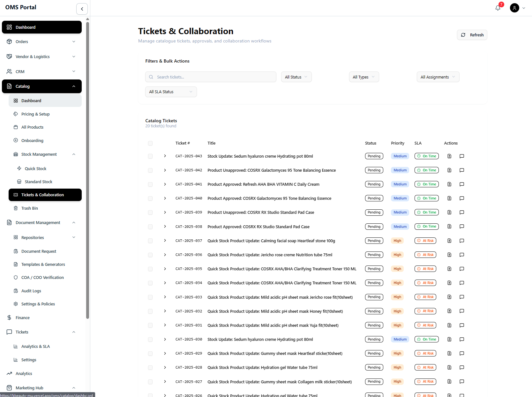Image resolution: width=532 pixels, height=397 pixels.
Task: Open the user profile avatar menu
Action: (514, 8)
